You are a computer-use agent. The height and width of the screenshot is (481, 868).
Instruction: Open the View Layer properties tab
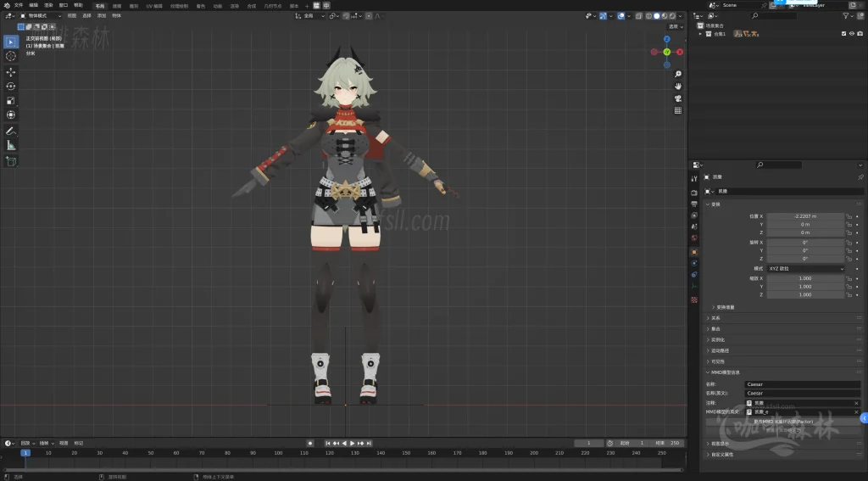click(x=694, y=215)
